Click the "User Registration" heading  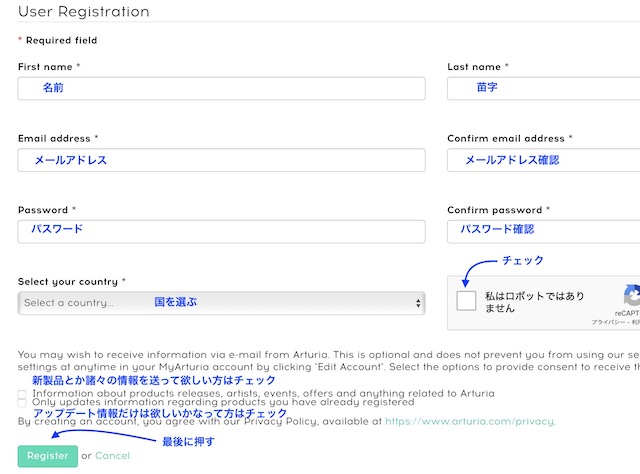click(x=83, y=12)
